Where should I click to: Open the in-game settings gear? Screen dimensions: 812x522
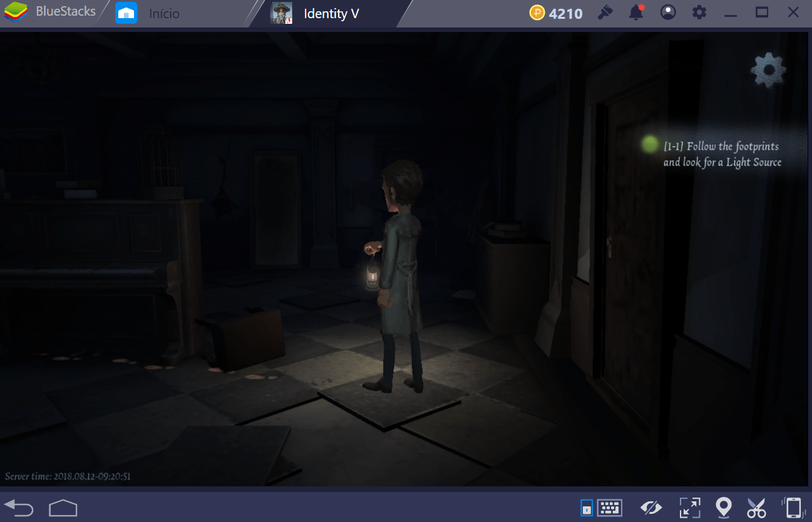click(x=768, y=70)
